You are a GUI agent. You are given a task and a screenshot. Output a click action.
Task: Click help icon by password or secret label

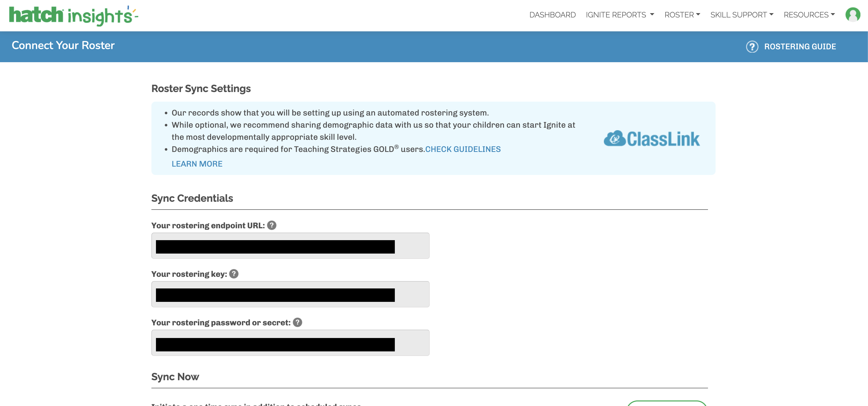[x=297, y=322]
